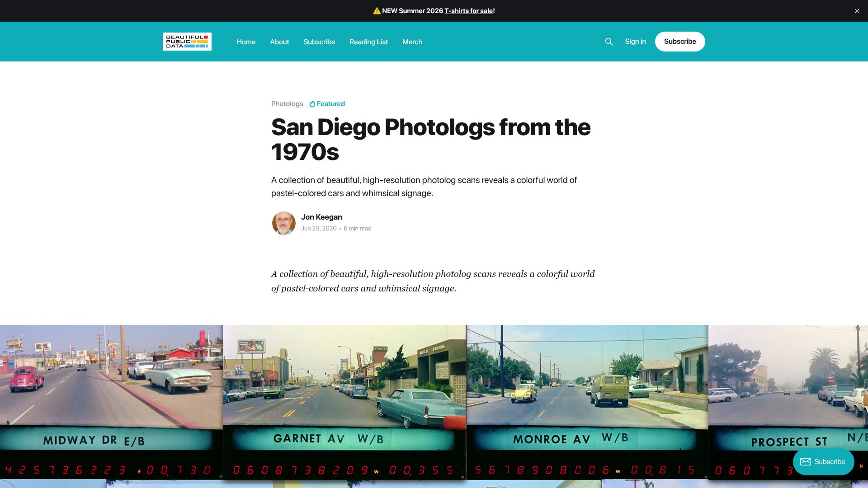868x488 pixels.
Task: Click the envelope icon in the floating Subscribe button
Action: pyautogui.click(x=805, y=462)
